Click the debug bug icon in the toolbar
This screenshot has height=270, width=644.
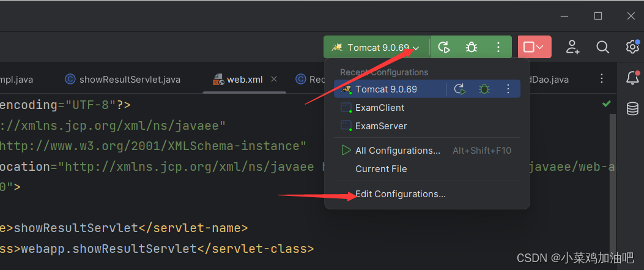pyautogui.click(x=471, y=47)
